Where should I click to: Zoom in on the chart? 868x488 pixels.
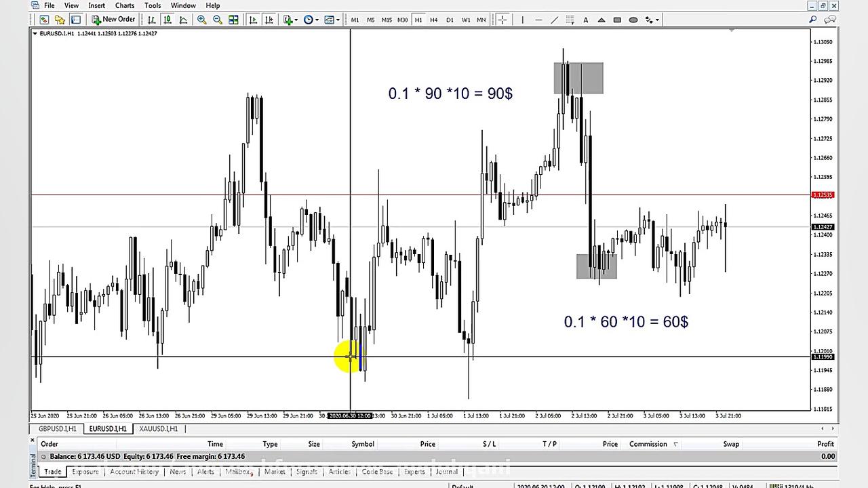pyautogui.click(x=201, y=20)
